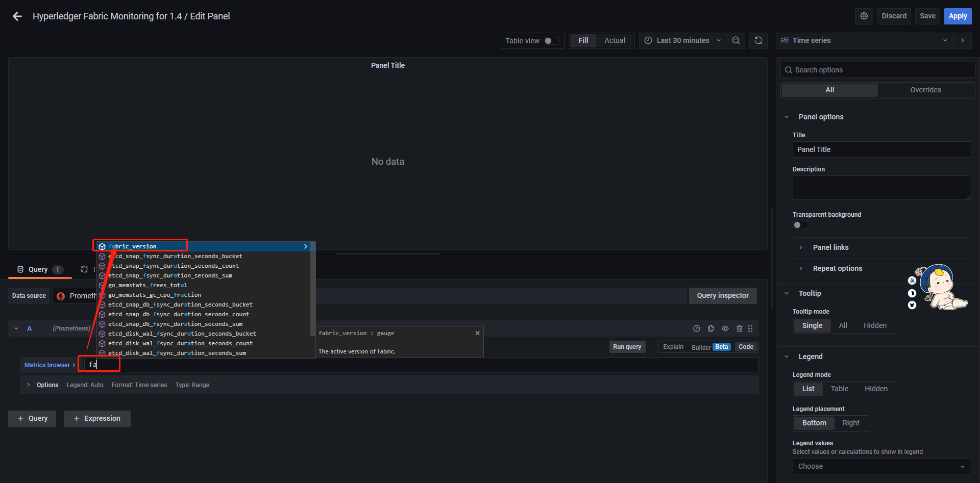Open Prometheus data source picker
This screenshot has height=483, width=980.
75,296
